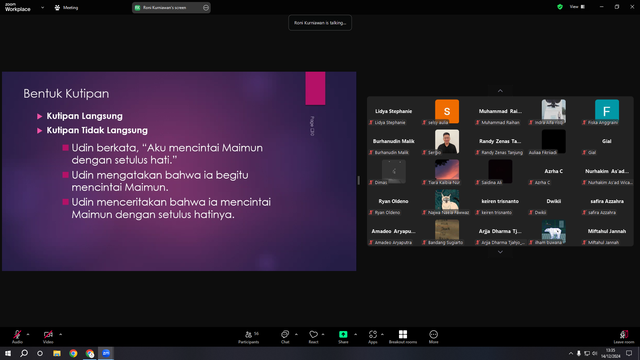The height and width of the screenshot is (360, 640).
Task: Select the Arja Dharma Tjahjo tile
Action: (x=500, y=231)
